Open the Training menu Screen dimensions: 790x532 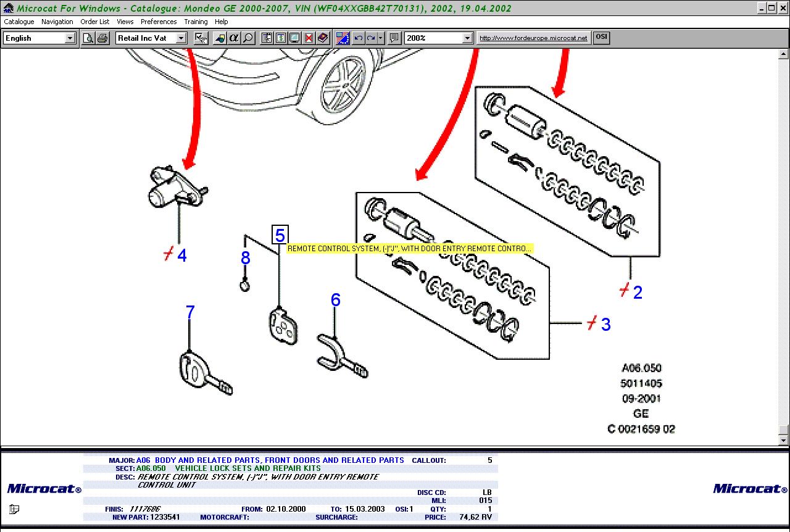pyautogui.click(x=196, y=22)
